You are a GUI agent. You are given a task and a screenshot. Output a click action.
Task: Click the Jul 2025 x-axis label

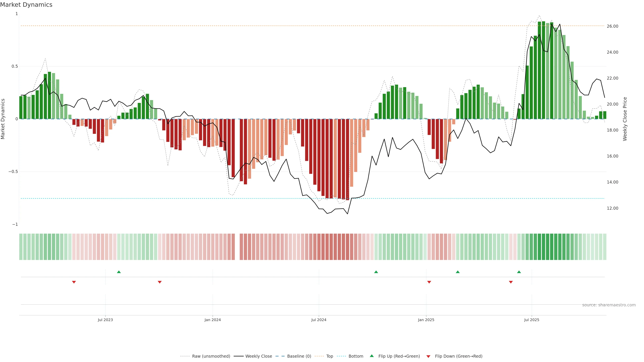(x=531, y=320)
